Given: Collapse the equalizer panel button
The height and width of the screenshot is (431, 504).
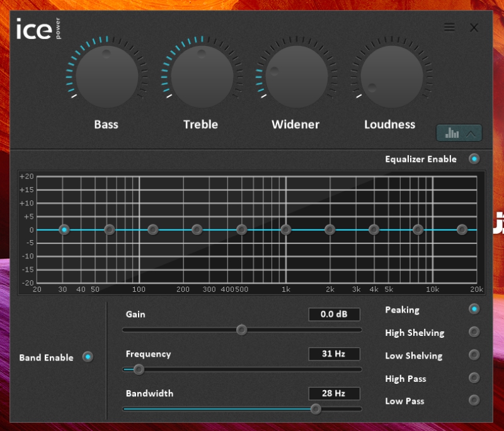Looking at the screenshot, I should click(459, 133).
